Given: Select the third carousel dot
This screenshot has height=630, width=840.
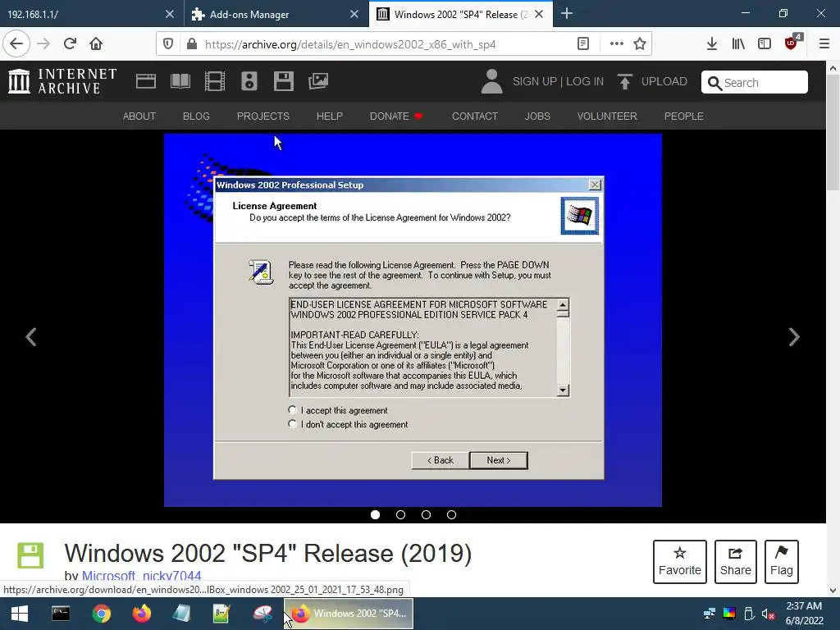Looking at the screenshot, I should pyautogui.click(x=426, y=515).
